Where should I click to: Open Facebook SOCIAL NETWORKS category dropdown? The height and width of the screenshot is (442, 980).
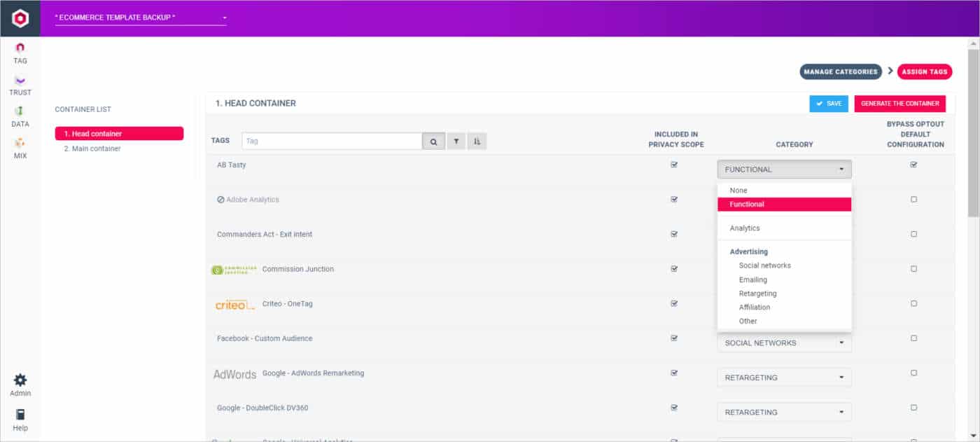coord(784,343)
